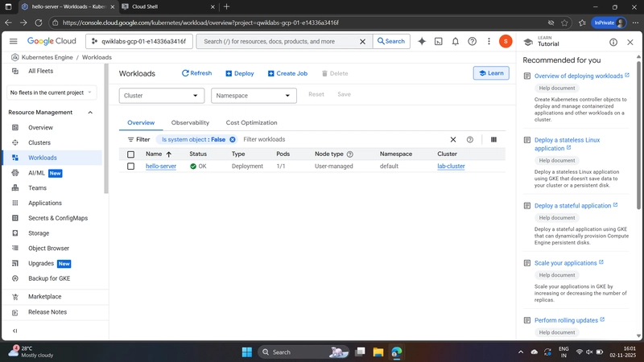Click the filter help question mark icon

470,139
